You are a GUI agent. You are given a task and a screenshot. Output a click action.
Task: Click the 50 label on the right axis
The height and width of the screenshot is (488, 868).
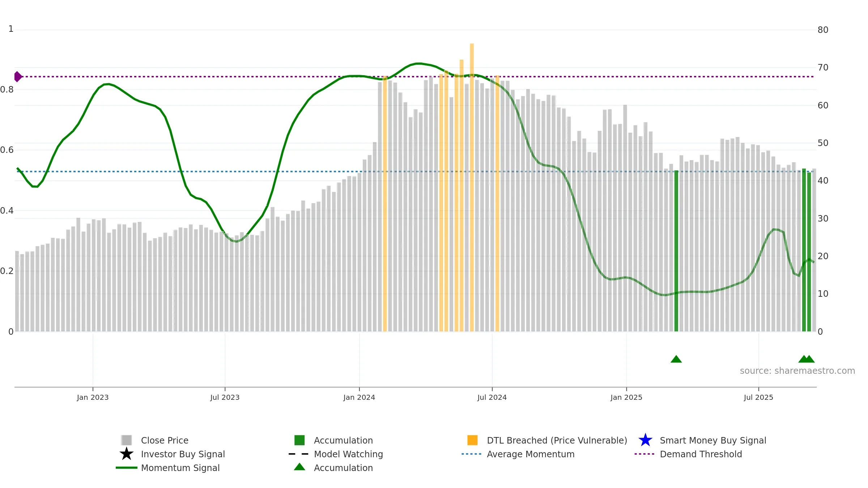coord(823,143)
